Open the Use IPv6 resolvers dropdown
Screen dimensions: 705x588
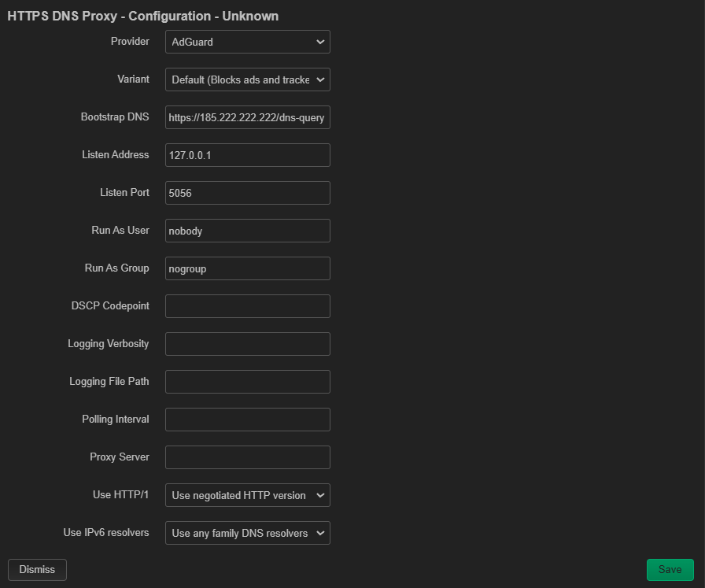pos(247,533)
